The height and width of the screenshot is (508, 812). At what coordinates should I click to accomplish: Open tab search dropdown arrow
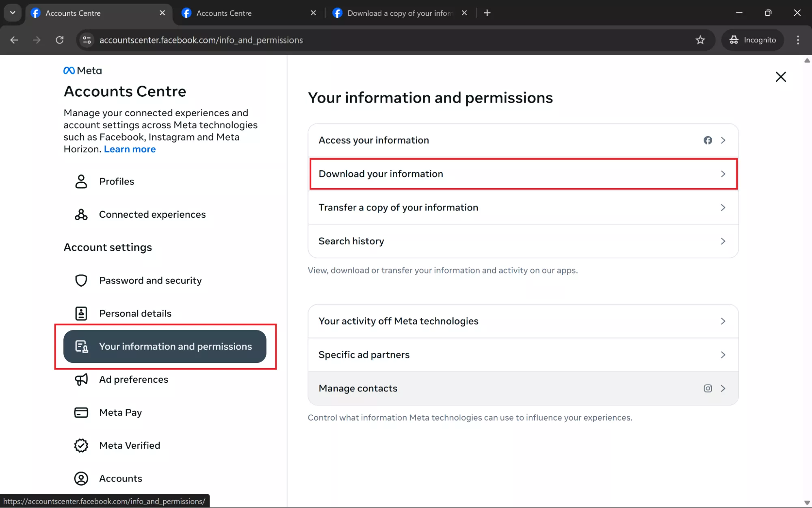click(x=13, y=13)
